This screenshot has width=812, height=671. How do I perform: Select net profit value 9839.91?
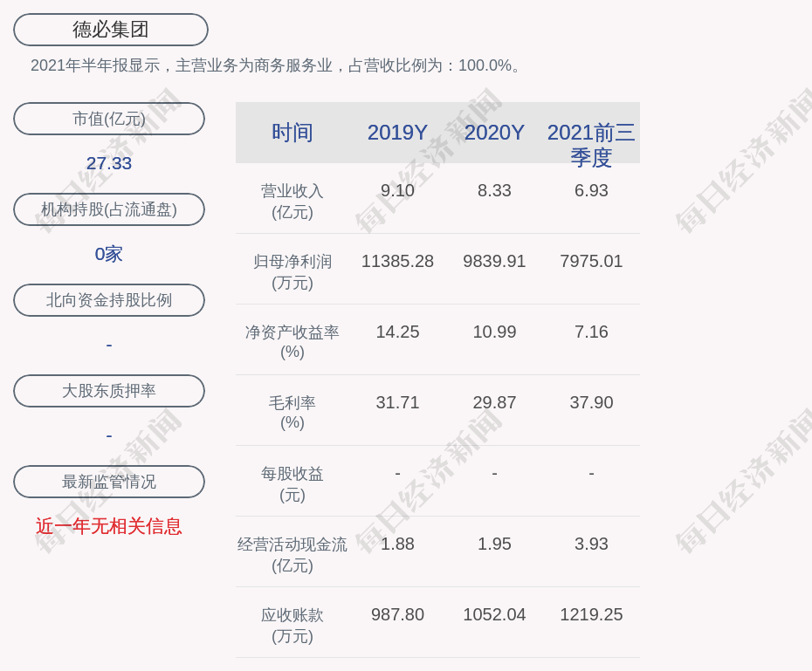pyautogui.click(x=494, y=261)
